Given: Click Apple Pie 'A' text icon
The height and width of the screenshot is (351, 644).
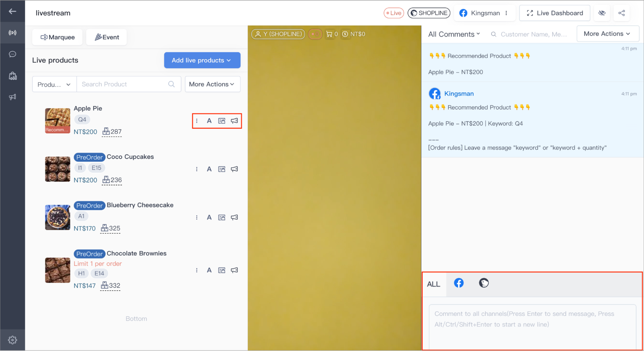Looking at the screenshot, I should [x=209, y=121].
